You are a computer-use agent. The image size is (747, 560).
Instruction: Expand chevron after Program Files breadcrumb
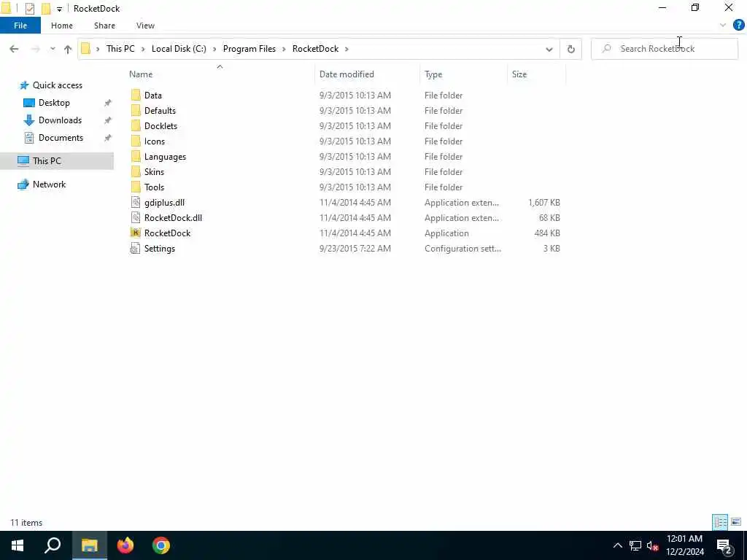[x=284, y=49]
